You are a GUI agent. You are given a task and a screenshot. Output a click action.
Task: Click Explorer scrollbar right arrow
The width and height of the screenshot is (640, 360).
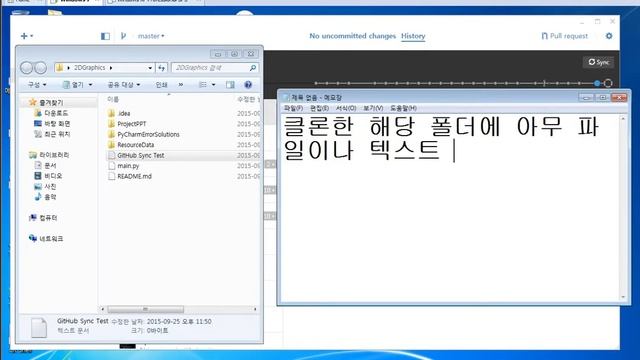(256, 309)
